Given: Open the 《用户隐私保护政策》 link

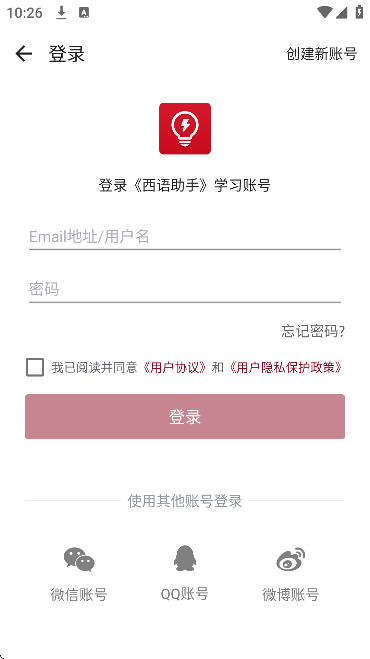Looking at the screenshot, I should tap(285, 368).
